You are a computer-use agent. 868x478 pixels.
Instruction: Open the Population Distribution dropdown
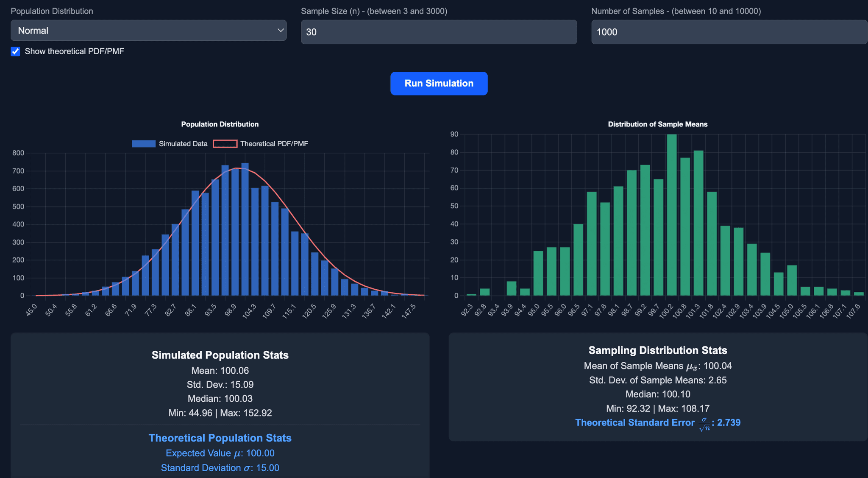pyautogui.click(x=148, y=30)
